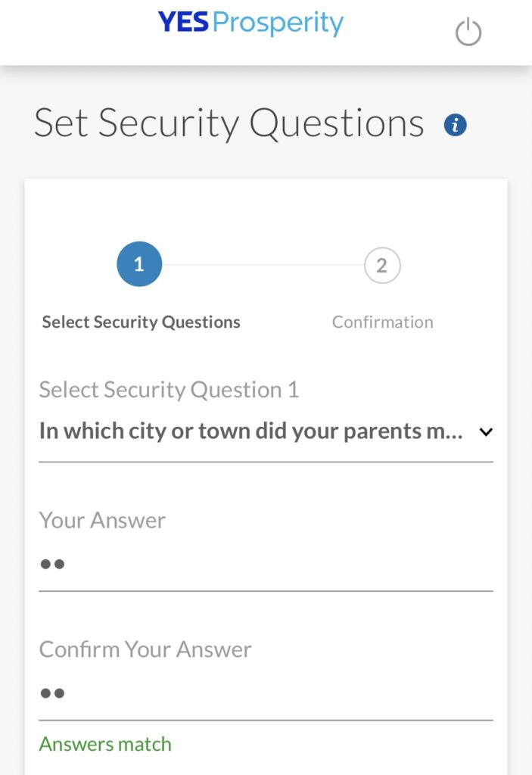Go to Confirmation step label

(x=382, y=322)
